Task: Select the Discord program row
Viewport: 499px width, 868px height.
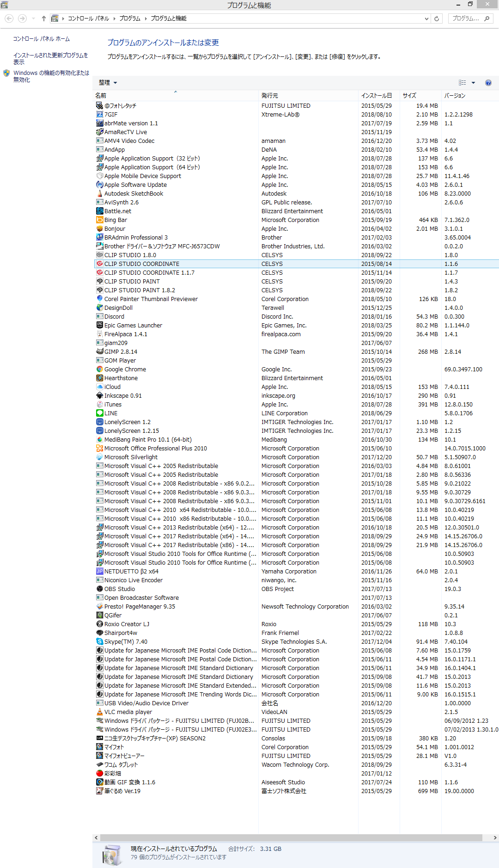Action: (x=296, y=316)
